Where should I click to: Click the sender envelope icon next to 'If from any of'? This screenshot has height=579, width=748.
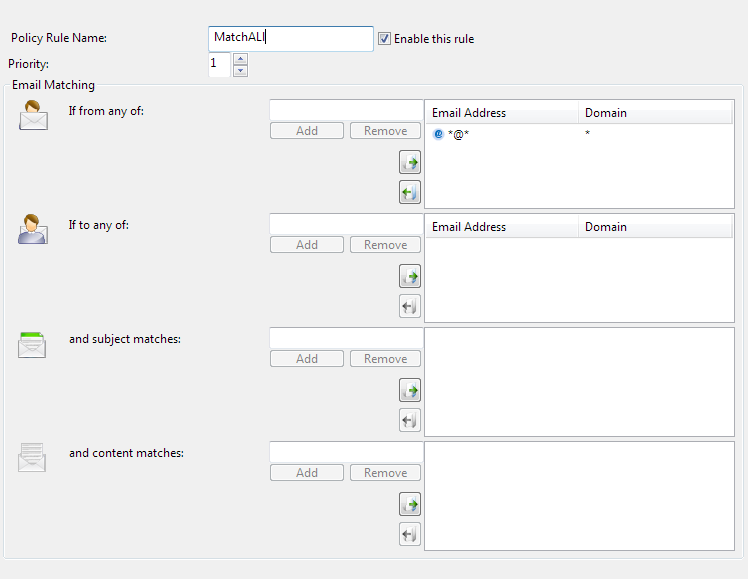pos(33,116)
